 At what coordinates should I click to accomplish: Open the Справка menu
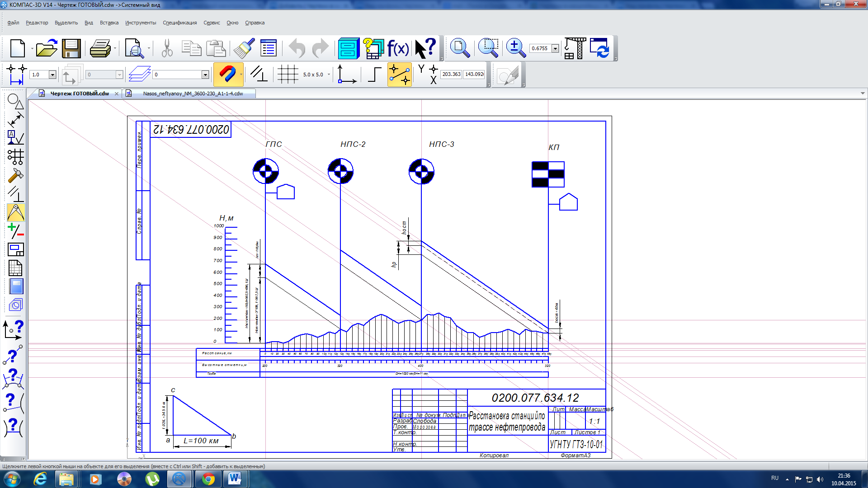click(255, 23)
